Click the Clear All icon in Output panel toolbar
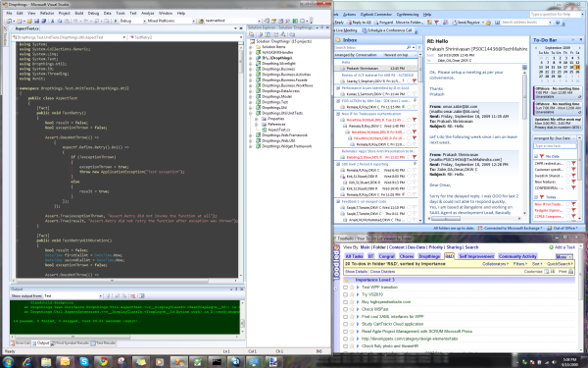This screenshot has height=368, width=588. click(132, 296)
